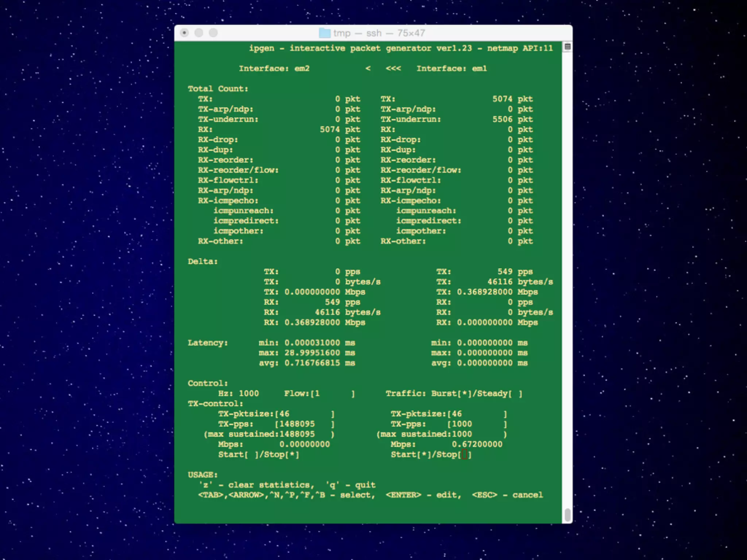This screenshot has width=747, height=560.
Task: Click the terminal vertical scrollbar thumb
Action: 568,515
